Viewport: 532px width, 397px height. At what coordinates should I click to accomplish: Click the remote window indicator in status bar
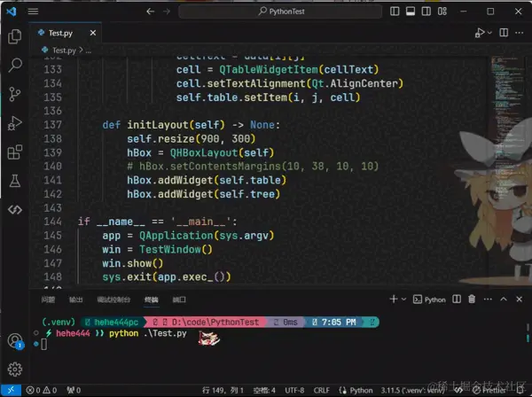(x=11, y=390)
